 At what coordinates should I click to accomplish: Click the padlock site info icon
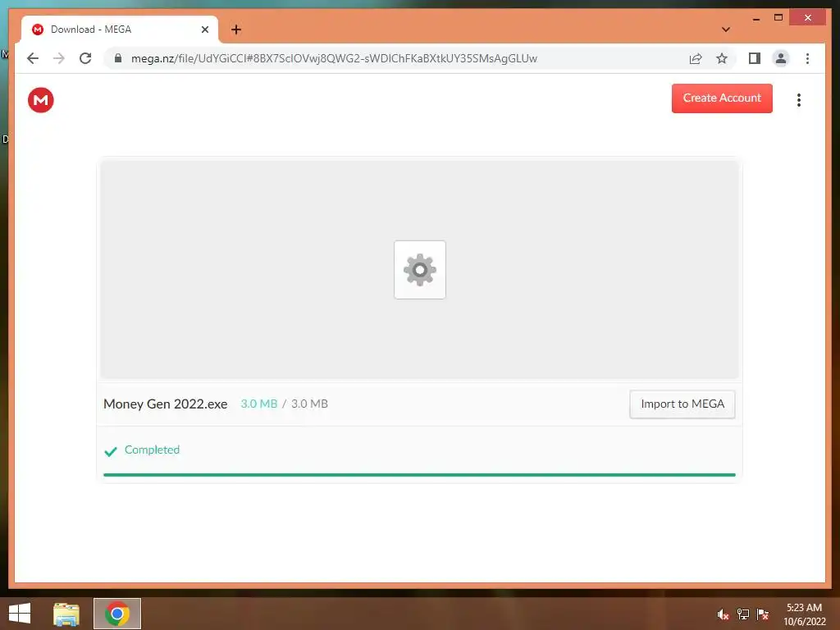coord(118,58)
